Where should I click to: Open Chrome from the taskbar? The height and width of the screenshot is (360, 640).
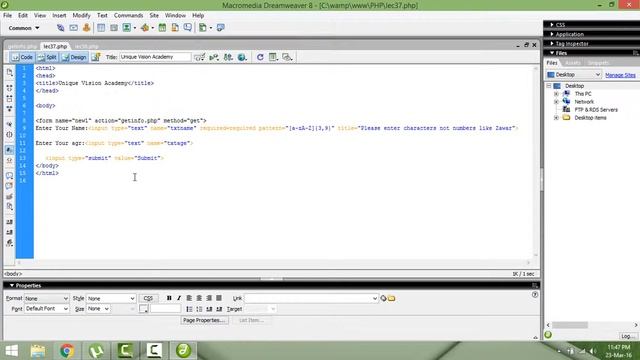coord(67,351)
